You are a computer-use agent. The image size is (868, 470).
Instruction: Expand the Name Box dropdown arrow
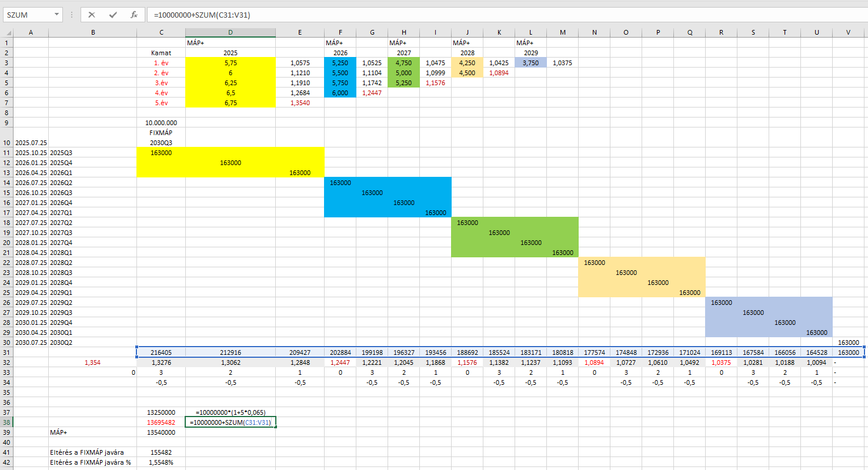[x=56, y=15]
